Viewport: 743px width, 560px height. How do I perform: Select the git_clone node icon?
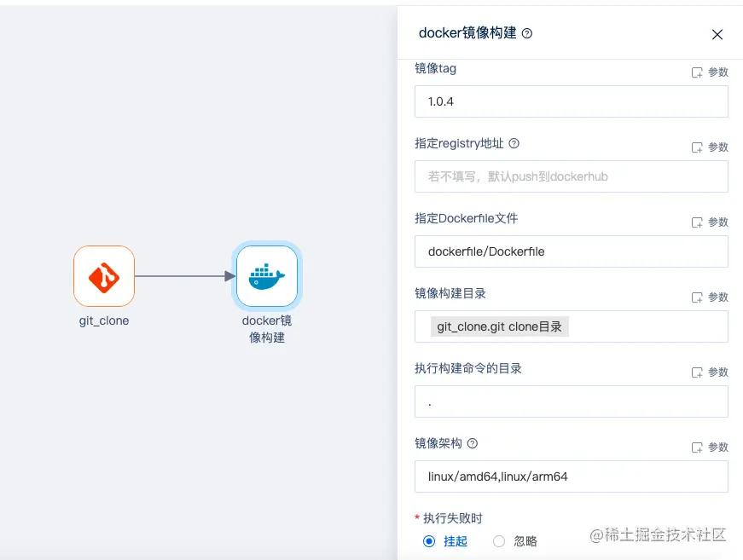104,276
